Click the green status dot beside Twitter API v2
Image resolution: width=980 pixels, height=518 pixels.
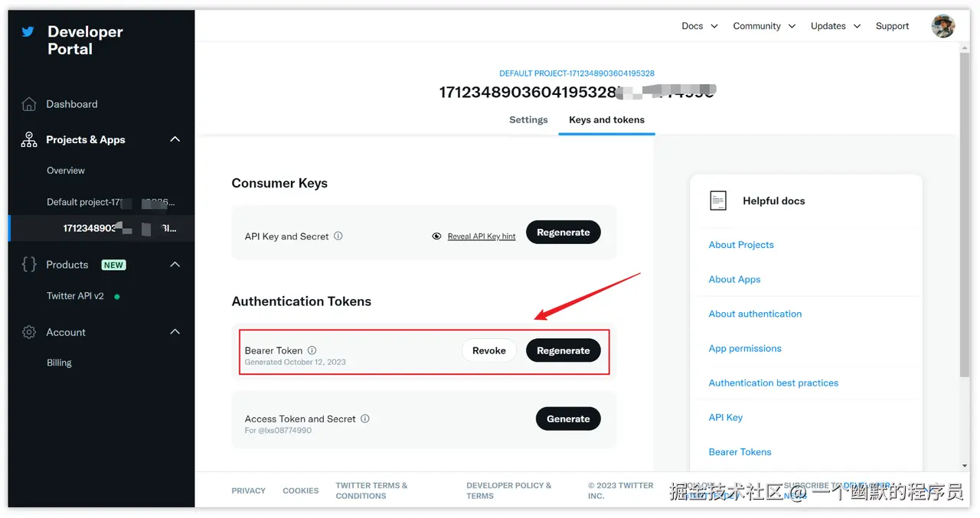click(117, 296)
